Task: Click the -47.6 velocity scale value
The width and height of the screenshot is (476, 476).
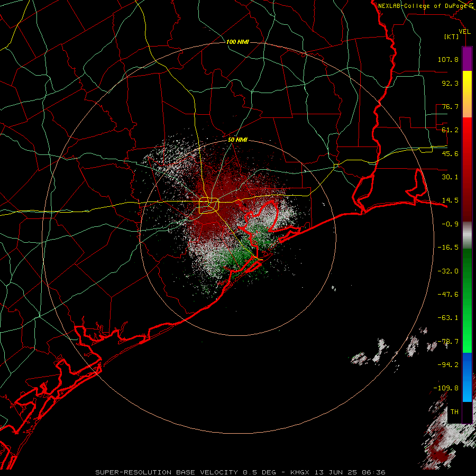Action: 448,295
